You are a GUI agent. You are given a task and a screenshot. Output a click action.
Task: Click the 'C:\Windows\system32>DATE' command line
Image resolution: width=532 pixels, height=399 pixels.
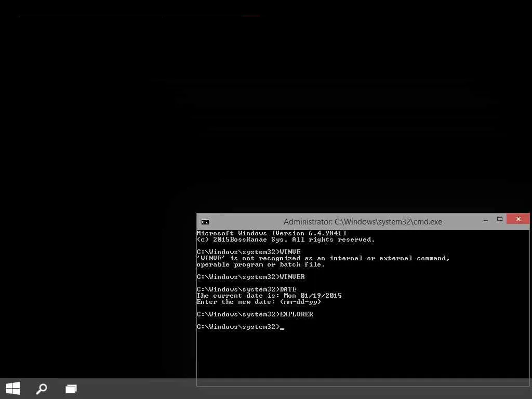pyautogui.click(x=246, y=289)
